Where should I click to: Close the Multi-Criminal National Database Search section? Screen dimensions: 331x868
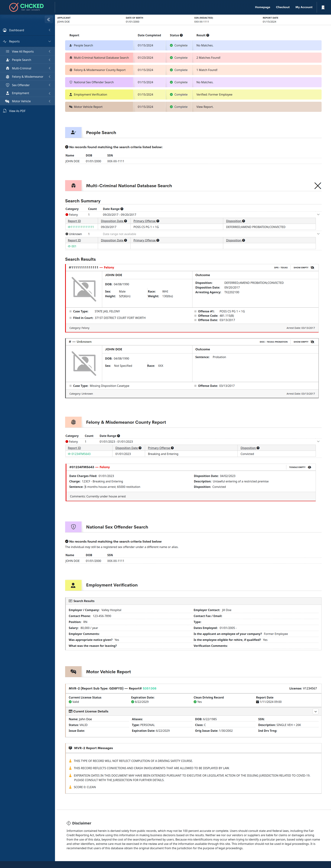tap(317, 186)
